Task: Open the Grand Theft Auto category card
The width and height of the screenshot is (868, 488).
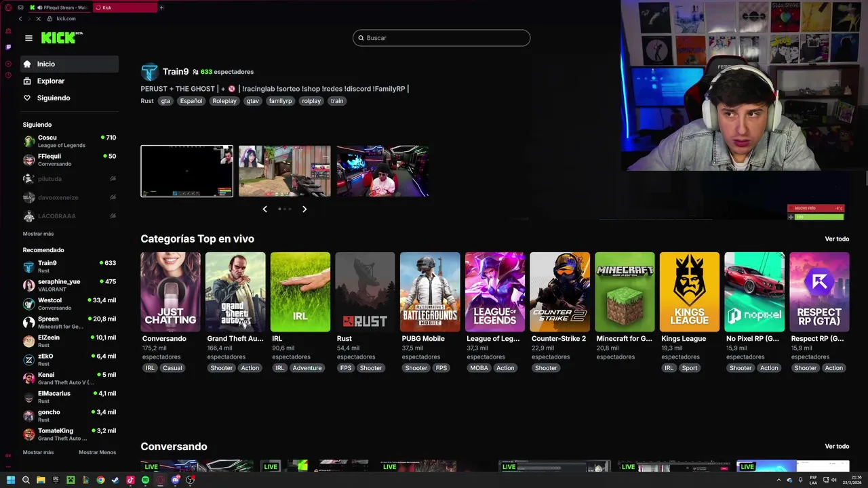Action: tap(235, 292)
